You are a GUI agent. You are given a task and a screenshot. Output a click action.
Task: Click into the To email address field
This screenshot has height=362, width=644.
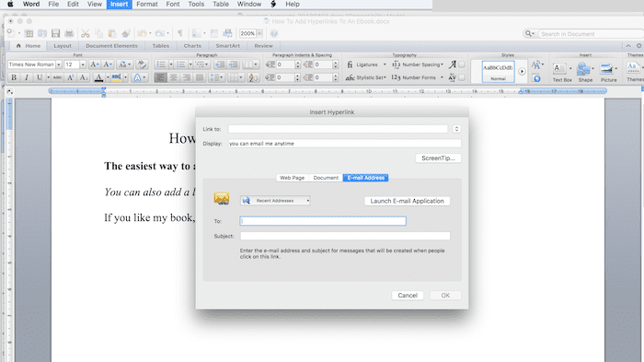(323, 221)
